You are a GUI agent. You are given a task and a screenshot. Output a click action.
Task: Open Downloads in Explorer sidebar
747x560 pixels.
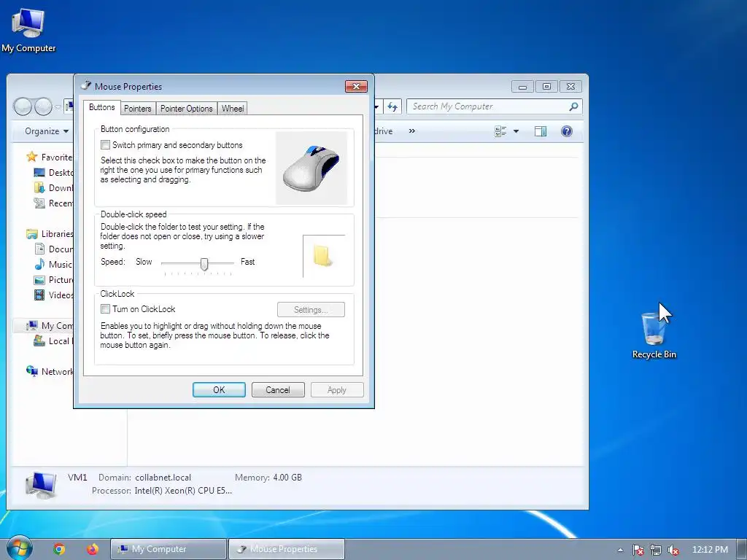(x=53, y=188)
